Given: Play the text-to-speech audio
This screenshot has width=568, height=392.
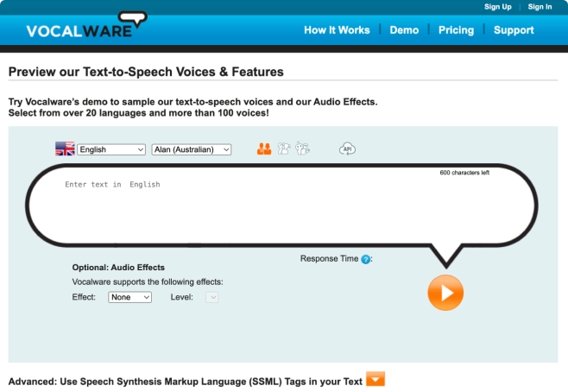Looking at the screenshot, I should pyautogui.click(x=445, y=293).
